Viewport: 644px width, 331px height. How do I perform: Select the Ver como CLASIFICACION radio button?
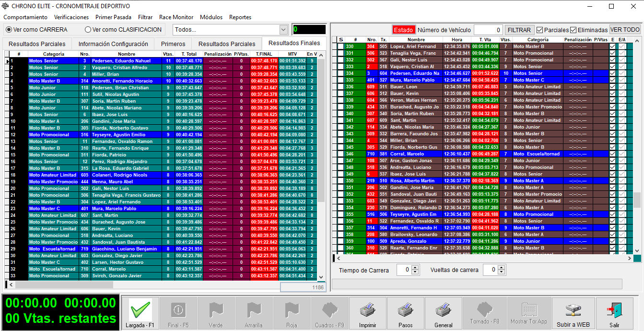point(88,30)
